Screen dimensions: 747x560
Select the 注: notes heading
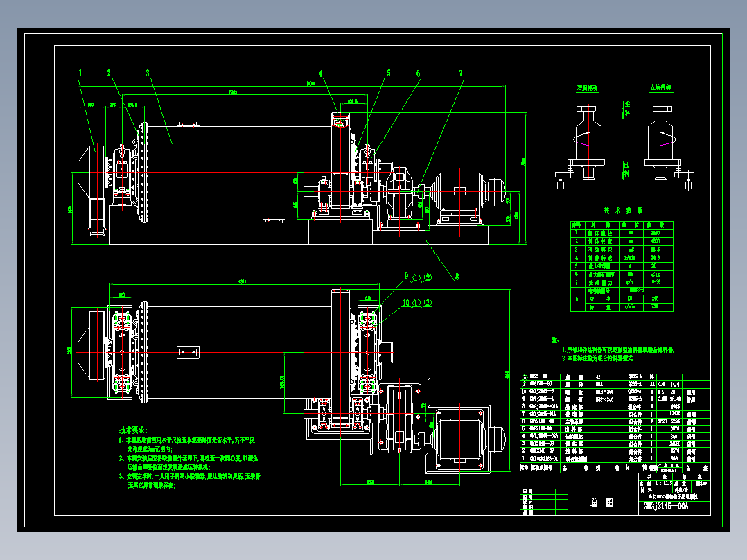(555, 340)
